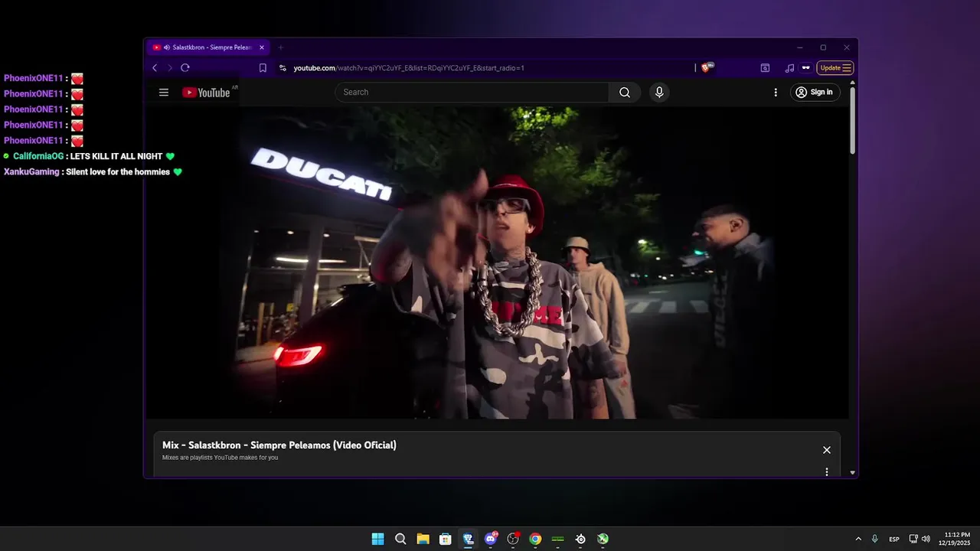
Task: Mute the tab via speaker icon
Action: click(x=167, y=47)
